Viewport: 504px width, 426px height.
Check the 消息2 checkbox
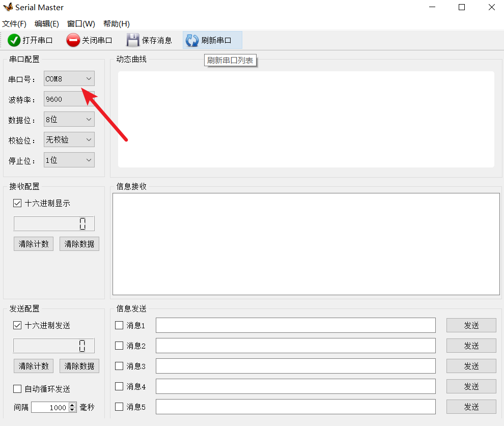click(119, 346)
